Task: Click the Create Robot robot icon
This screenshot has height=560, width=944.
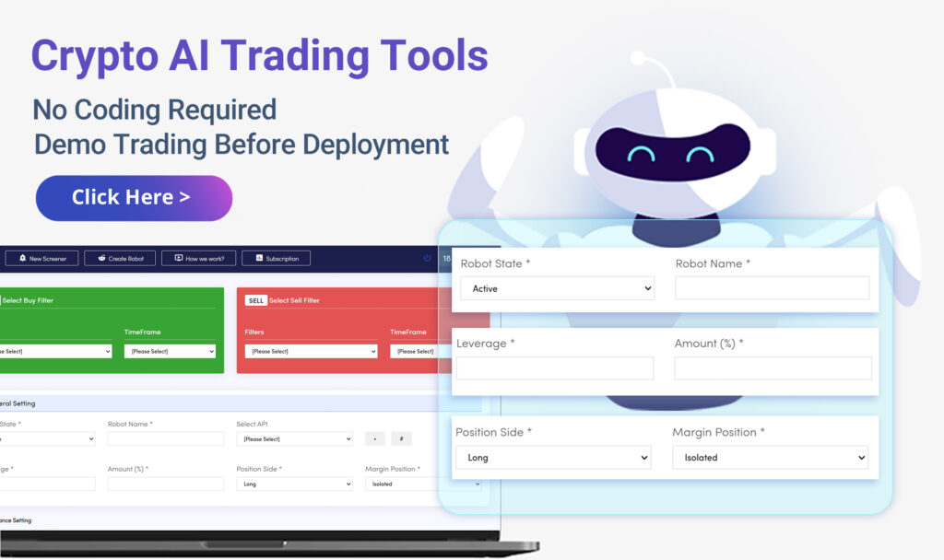Action: pos(101,258)
